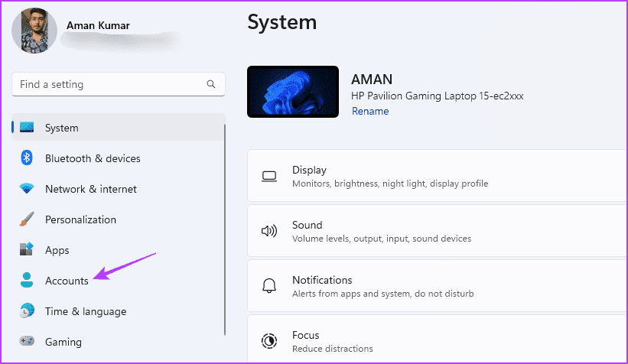Open the Display settings card
The image size is (628, 364).
tap(438, 175)
